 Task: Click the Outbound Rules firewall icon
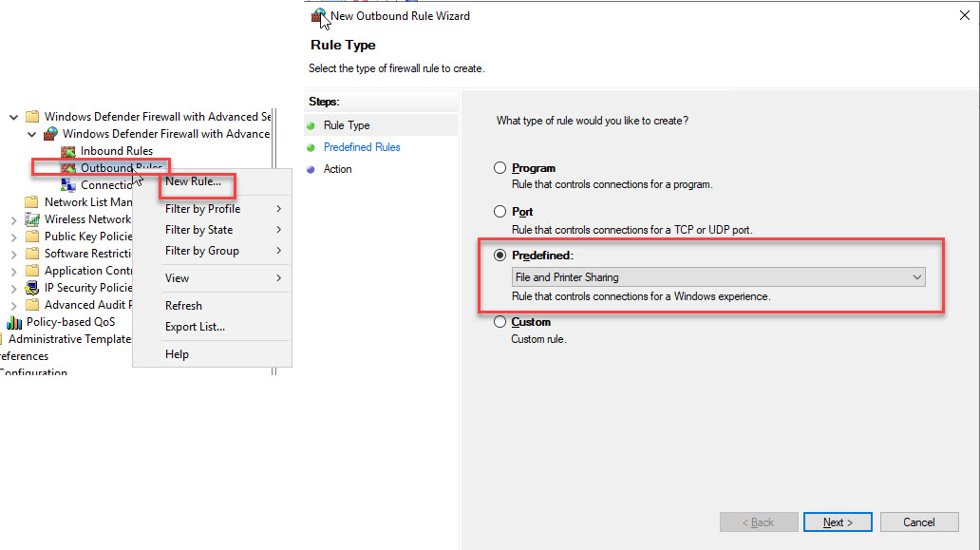[68, 168]
